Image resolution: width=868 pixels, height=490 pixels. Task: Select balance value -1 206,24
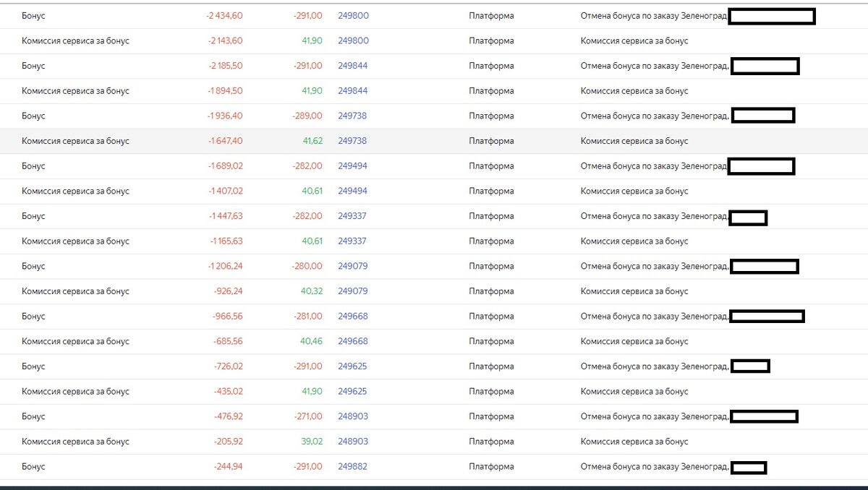click(x=226, y=266)
